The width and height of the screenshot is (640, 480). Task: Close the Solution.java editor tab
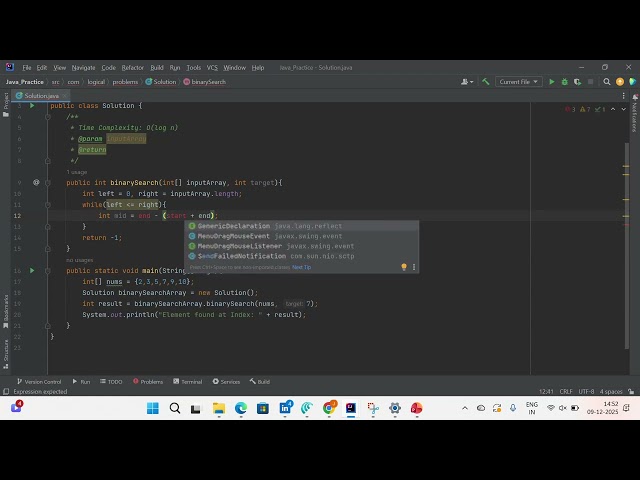(x=65, y=96)
